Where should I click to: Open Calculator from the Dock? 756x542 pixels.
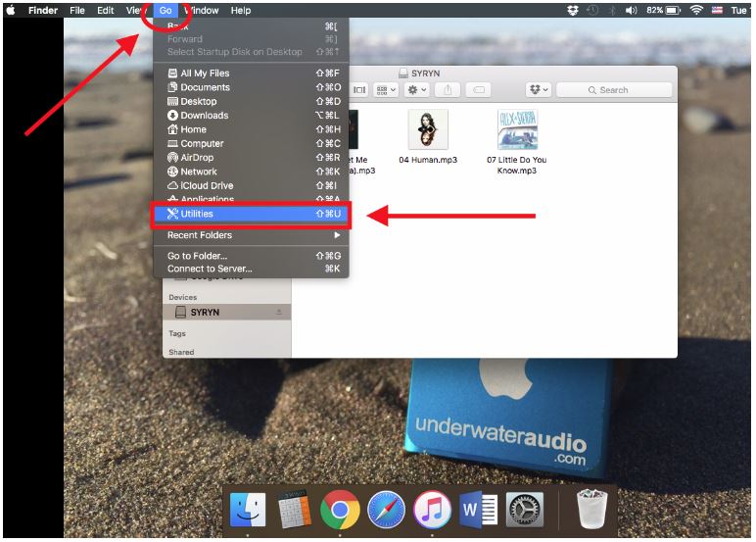(x=294, y=510)
